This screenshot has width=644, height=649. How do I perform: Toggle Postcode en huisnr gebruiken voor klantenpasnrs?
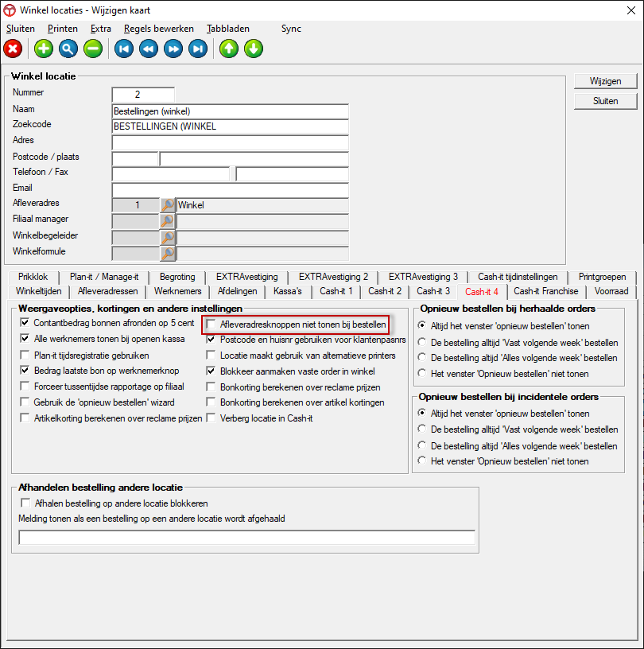tap(211, 340)
